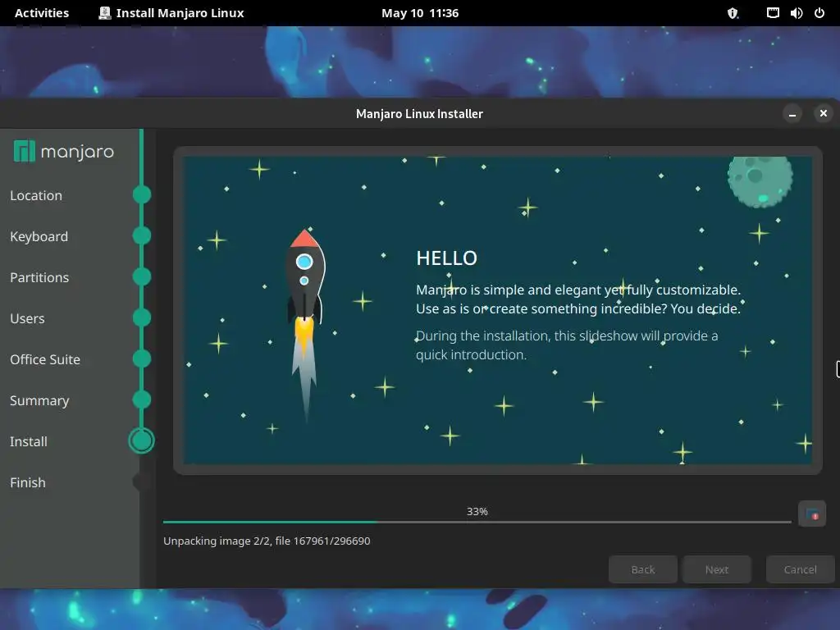Select the Office Suite step
840x630 pixels.
(x=45, y=359)
